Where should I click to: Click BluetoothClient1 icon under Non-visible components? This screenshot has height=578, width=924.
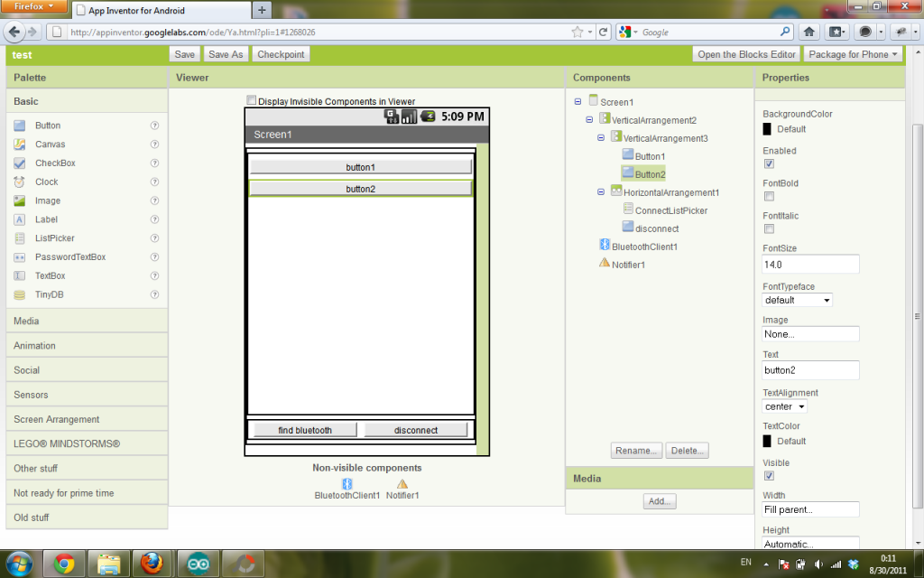[x=347, y=484]
